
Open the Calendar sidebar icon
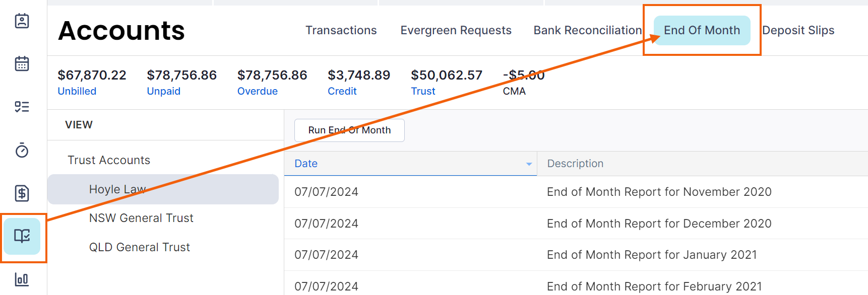pyautogui.click(x=22, y=64)
